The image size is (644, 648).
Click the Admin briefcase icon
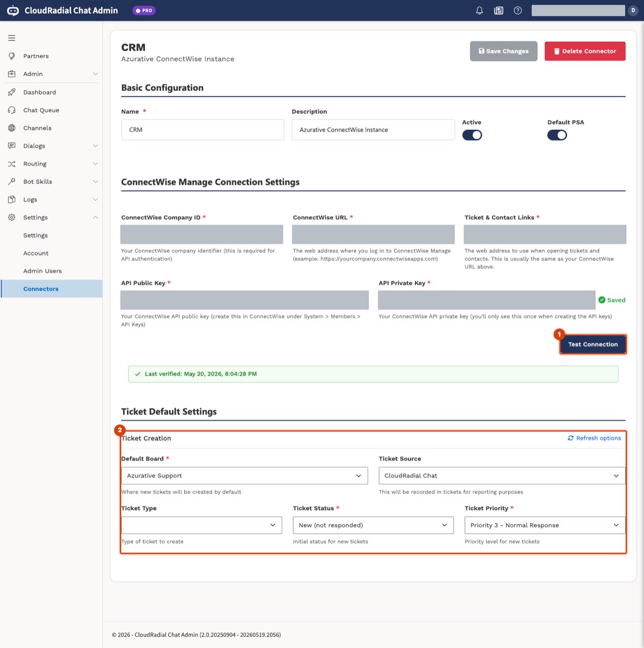click(x=12, y=74)
